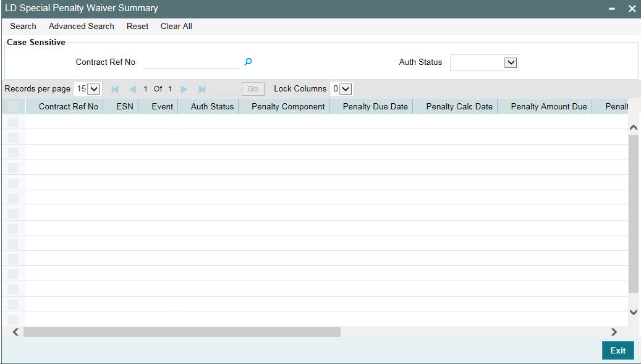Go to the next page of records

point(184,89)
